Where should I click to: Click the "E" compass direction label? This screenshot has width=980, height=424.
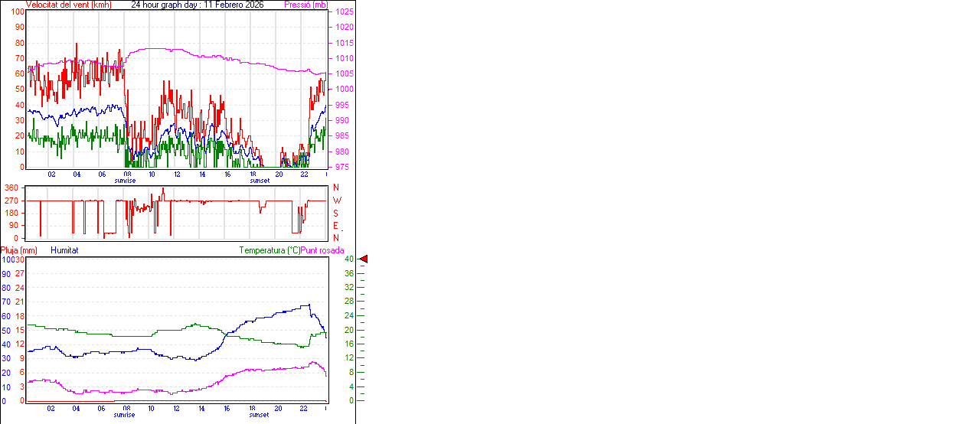point(335,226)
